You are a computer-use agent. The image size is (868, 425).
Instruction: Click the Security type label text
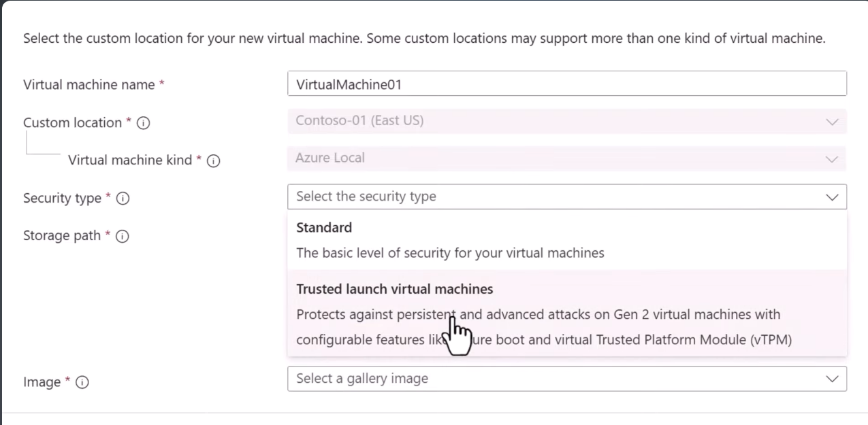62,198
